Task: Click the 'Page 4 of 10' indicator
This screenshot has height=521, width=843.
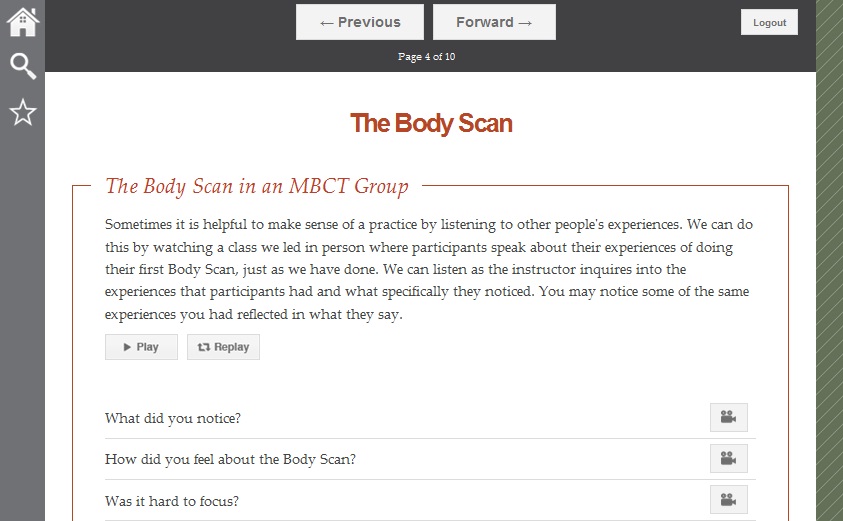Action: point(426,57)
